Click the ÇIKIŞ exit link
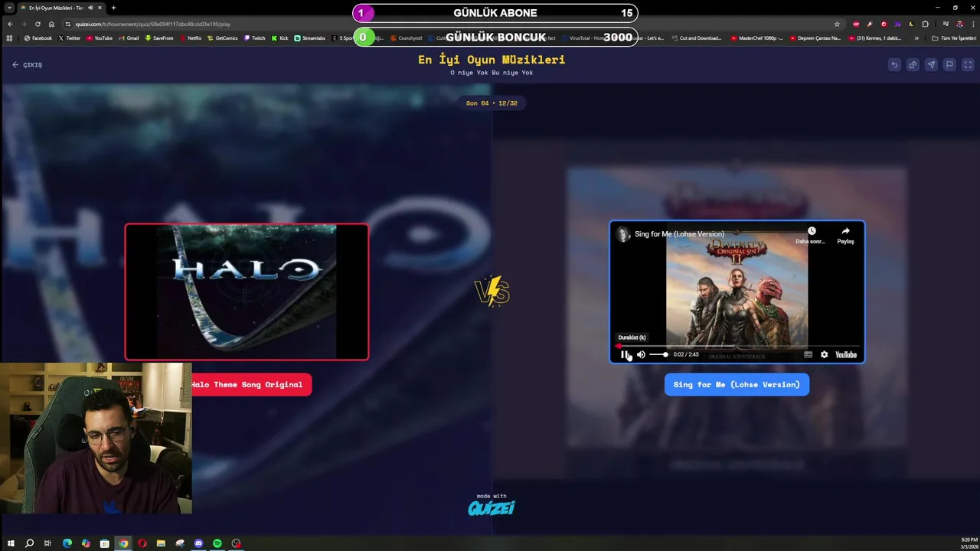The image size is (980, 551). [28, 65]
